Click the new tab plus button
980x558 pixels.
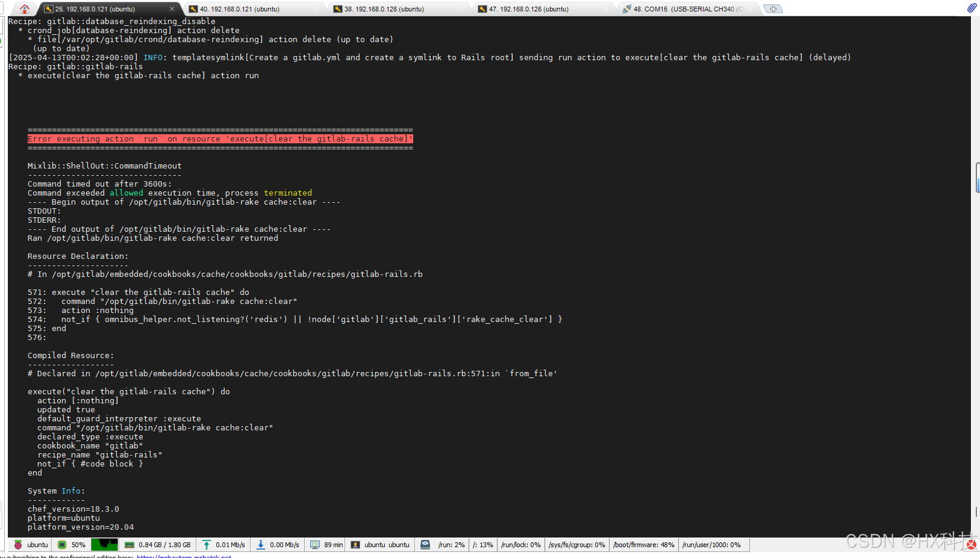point(773,9)
